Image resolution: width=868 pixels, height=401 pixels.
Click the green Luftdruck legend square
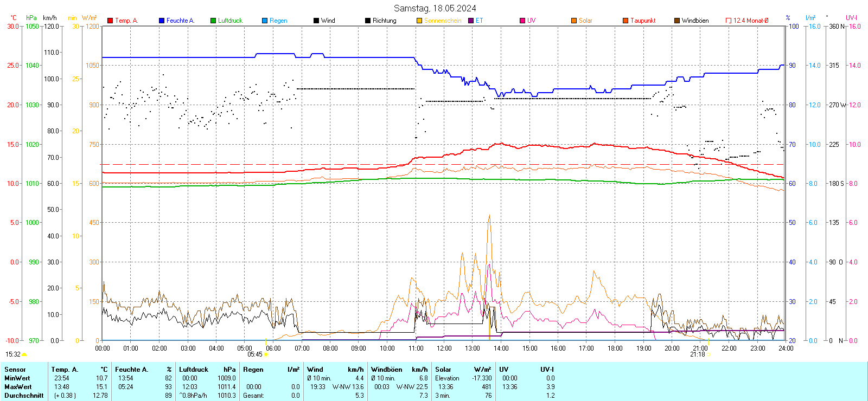pos(213,21)
